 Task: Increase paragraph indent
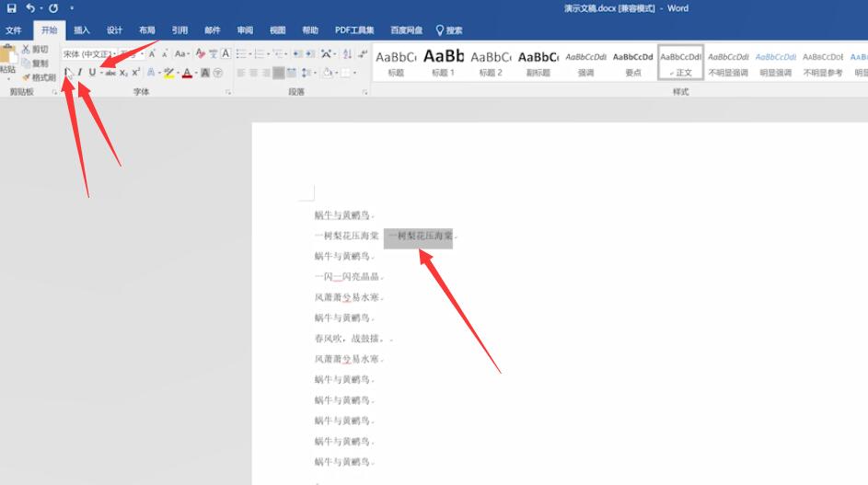(x=310, y=53)
